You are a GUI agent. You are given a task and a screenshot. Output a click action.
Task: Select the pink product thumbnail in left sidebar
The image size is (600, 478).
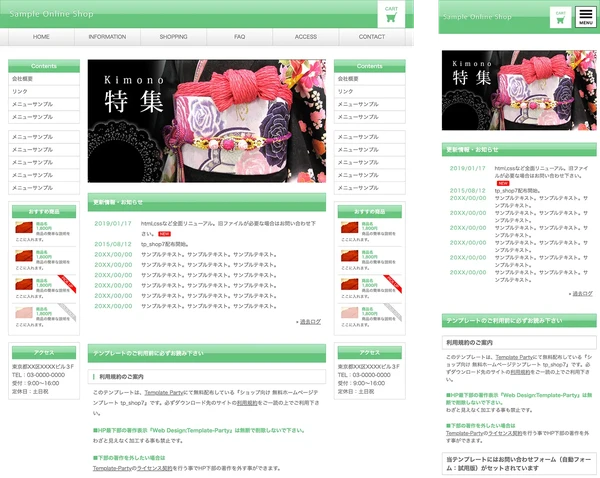(x=24, y=313)
